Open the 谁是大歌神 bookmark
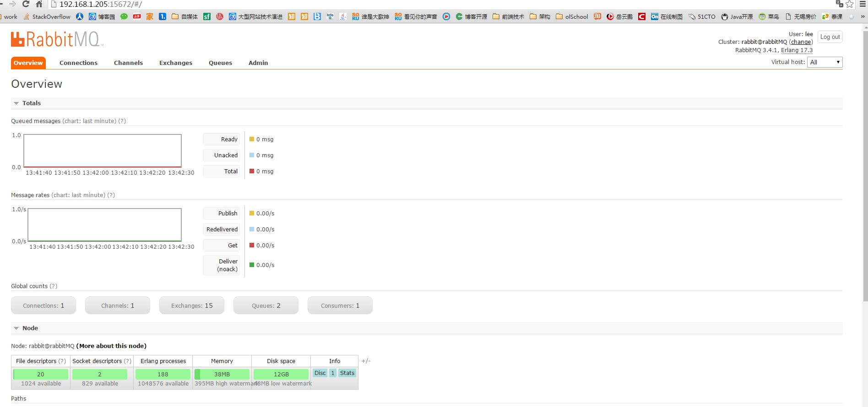The width and height of the screenshot is (868, 407). 370,16
